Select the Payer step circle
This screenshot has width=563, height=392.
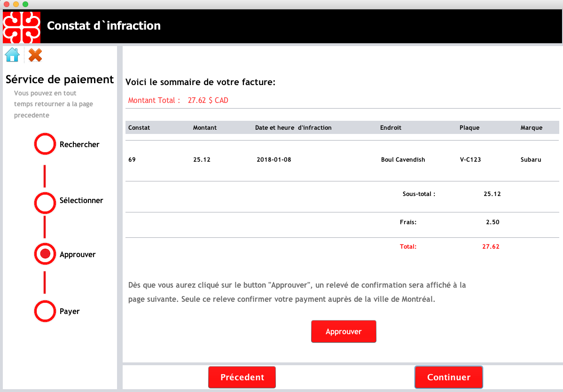tap(45, 311)
